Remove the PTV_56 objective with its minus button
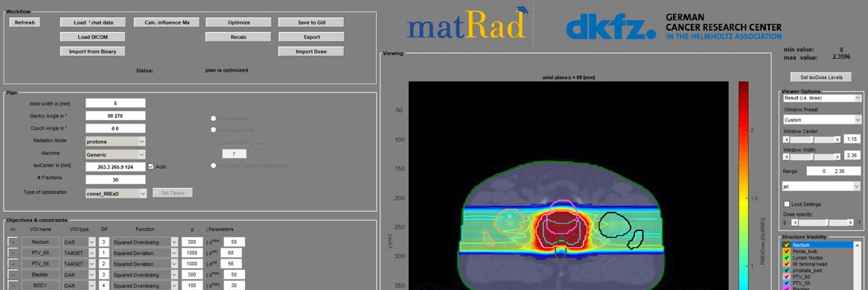This screenshot has height=290, width=868. 13,264
